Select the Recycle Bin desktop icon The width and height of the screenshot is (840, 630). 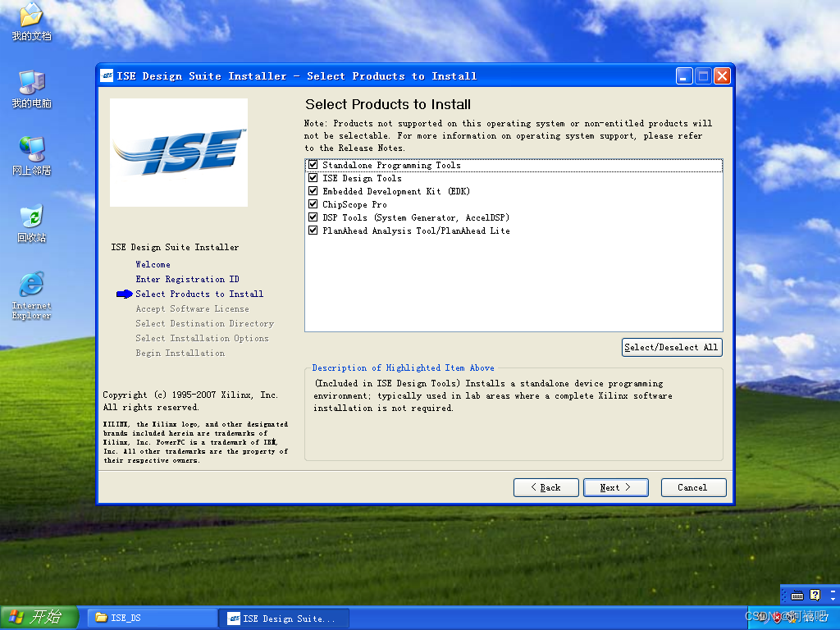31,223
